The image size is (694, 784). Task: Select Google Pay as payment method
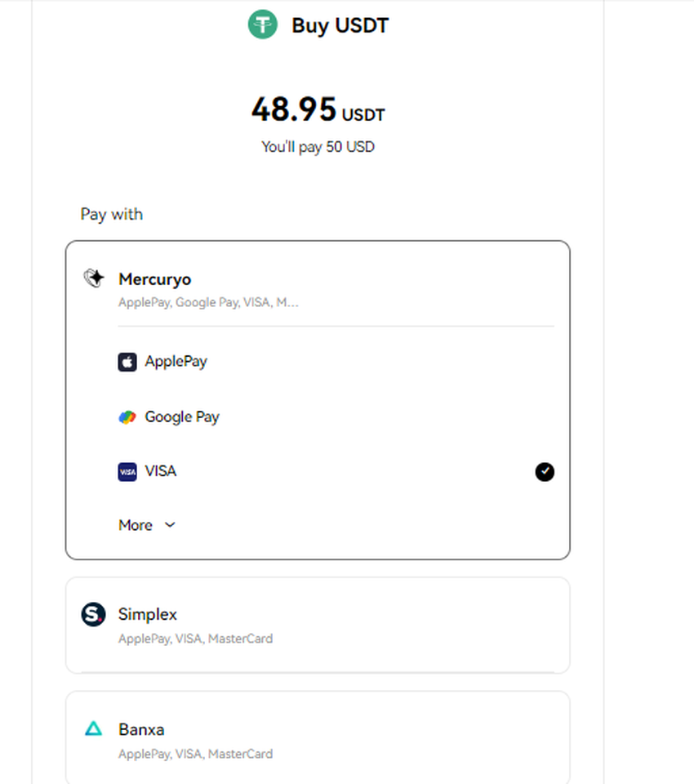(x=182, y=416)
